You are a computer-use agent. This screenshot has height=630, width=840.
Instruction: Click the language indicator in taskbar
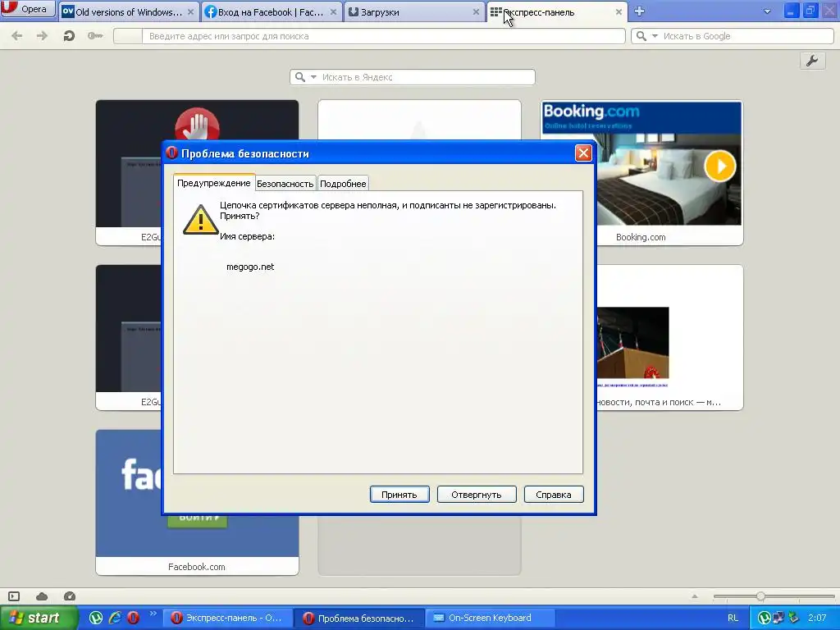pyautogui.click(x=733, y=618)
